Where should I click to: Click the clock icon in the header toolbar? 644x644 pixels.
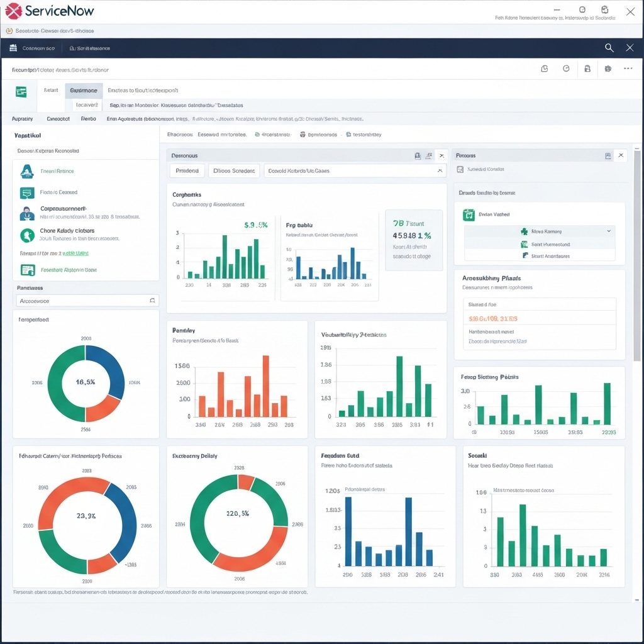[566, 69]
